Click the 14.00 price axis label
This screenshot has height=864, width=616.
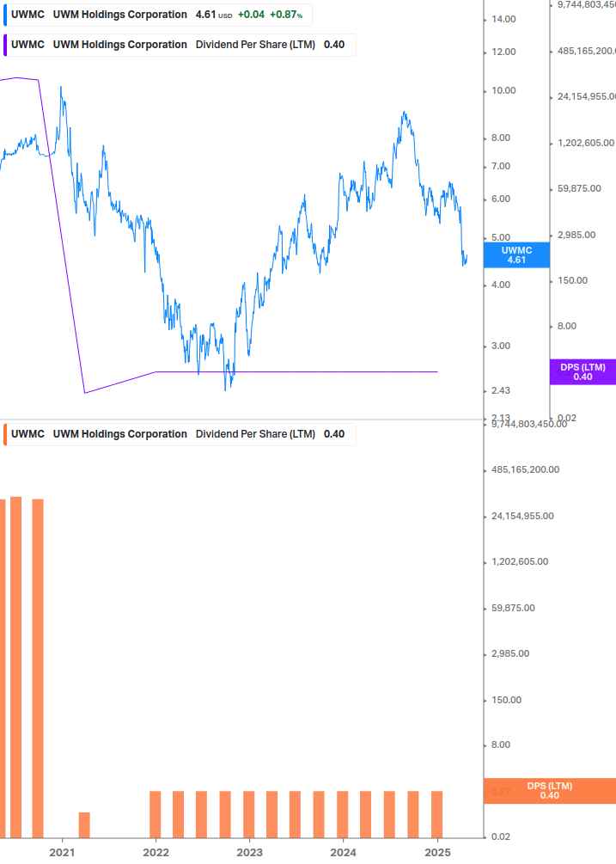click(503, 19)
